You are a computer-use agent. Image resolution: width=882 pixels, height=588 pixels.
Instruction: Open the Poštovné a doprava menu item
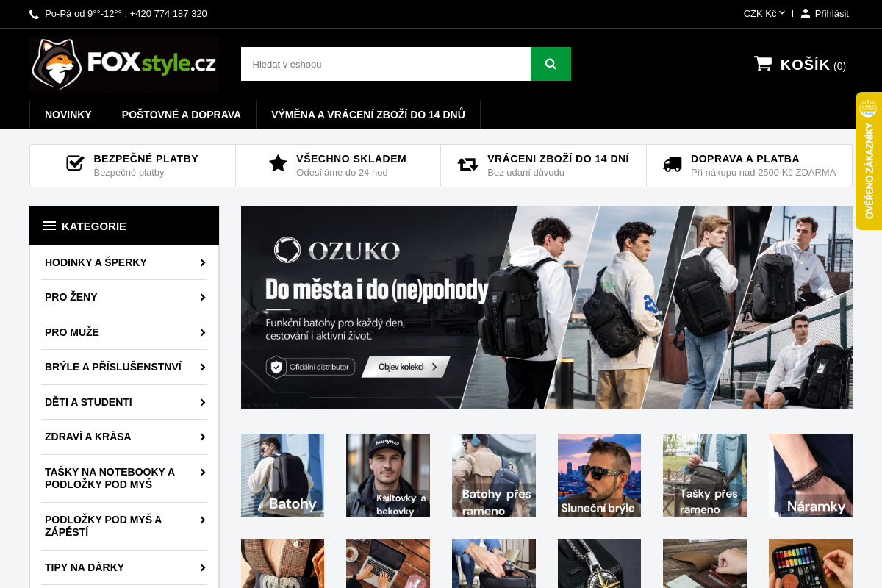[182, 115]
